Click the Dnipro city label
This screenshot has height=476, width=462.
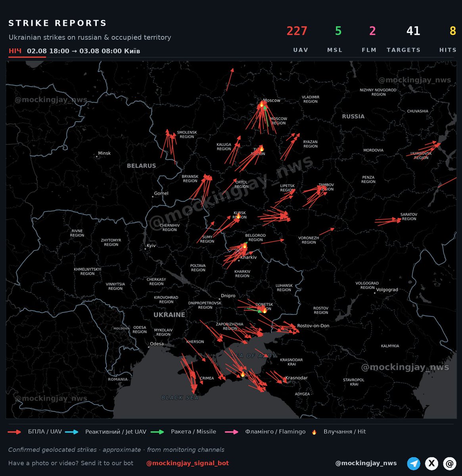point(228,296)
